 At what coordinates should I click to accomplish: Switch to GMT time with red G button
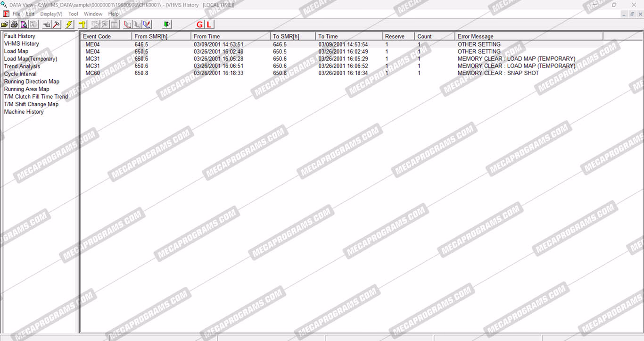199,25
